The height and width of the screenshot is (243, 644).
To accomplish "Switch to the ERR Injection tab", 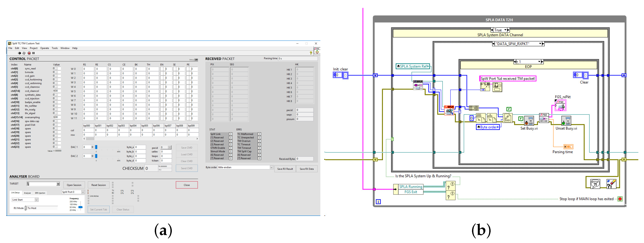I will (40, 193).
